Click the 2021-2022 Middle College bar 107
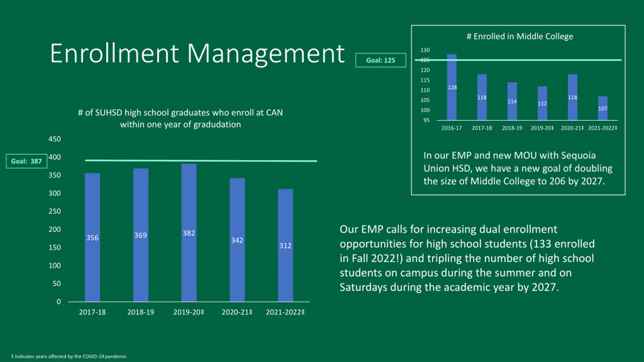644x362 pixels. pos(603,108)
